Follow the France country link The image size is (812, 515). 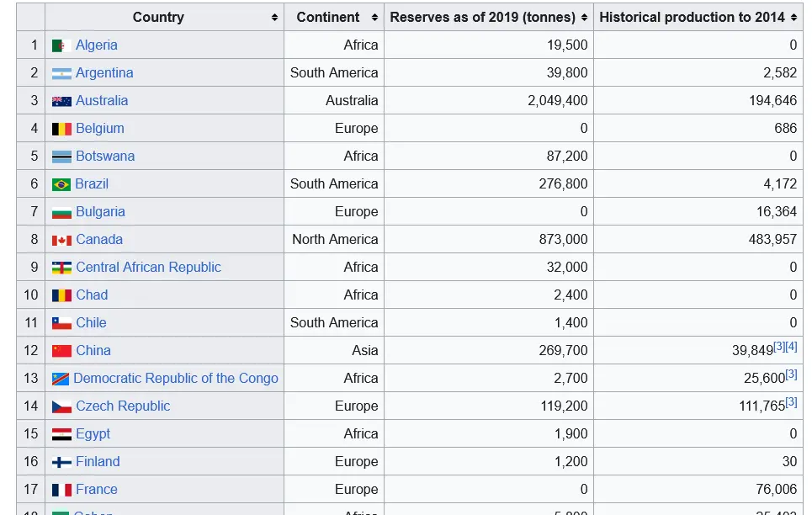click(x=96, y=489)
